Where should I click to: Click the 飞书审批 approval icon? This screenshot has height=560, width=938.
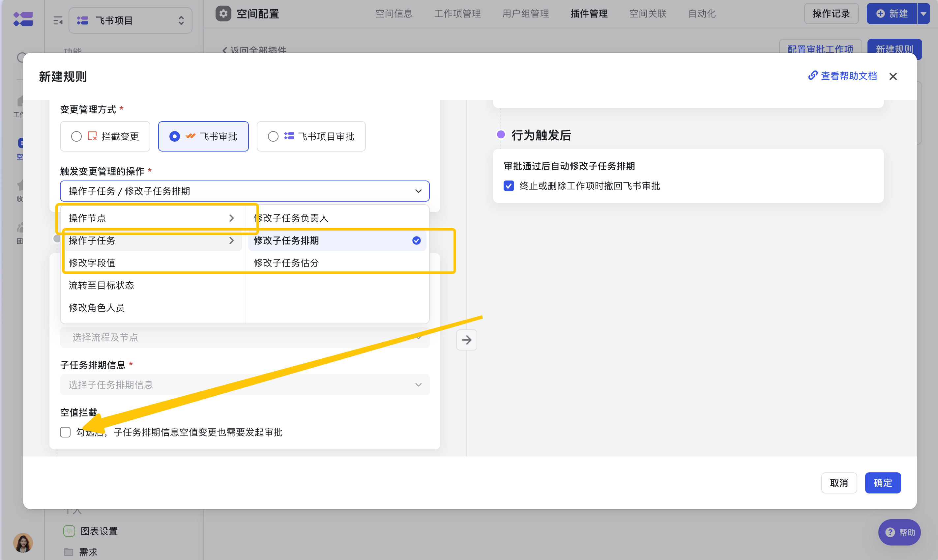191,136
